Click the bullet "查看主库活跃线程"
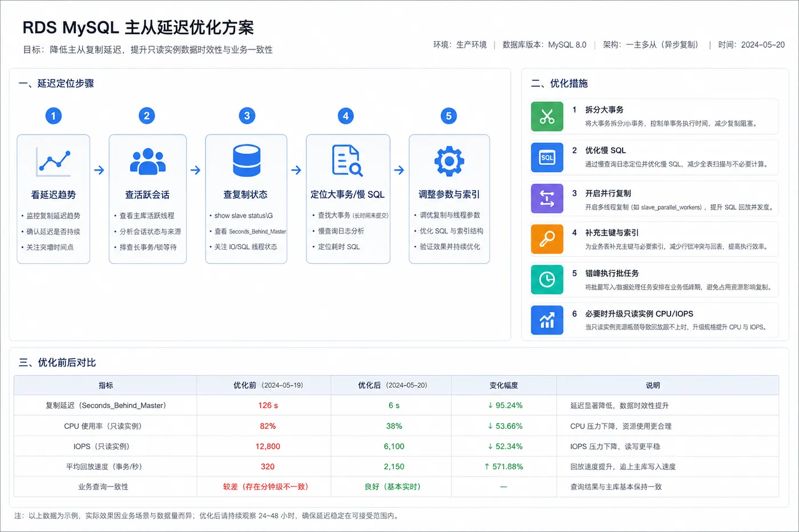This screenshot has height=532, width=799. 147,216
